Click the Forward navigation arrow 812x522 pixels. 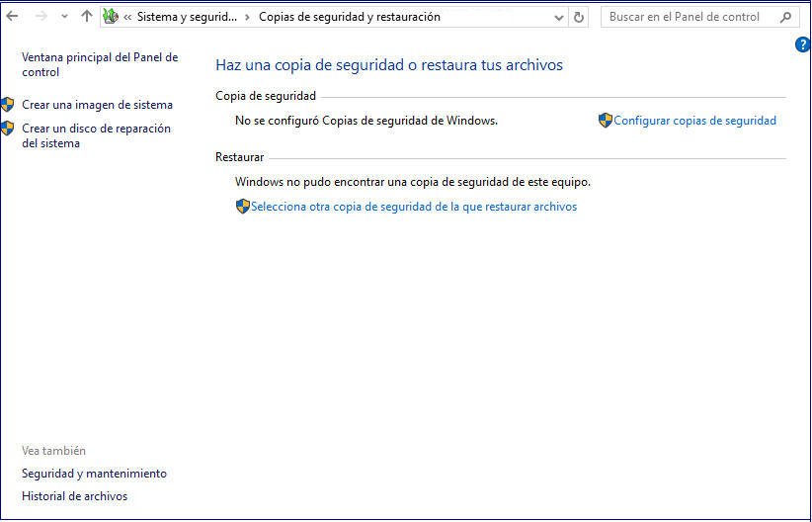tap(41, 17)
